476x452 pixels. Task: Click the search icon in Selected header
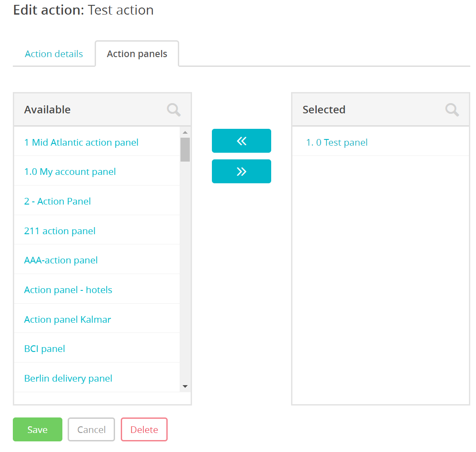(452, 110)
